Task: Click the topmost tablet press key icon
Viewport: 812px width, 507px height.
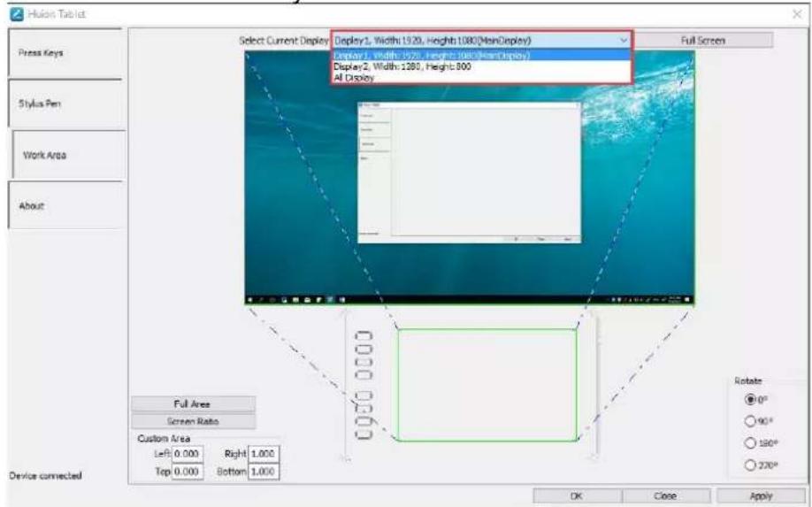Action: 364,335
